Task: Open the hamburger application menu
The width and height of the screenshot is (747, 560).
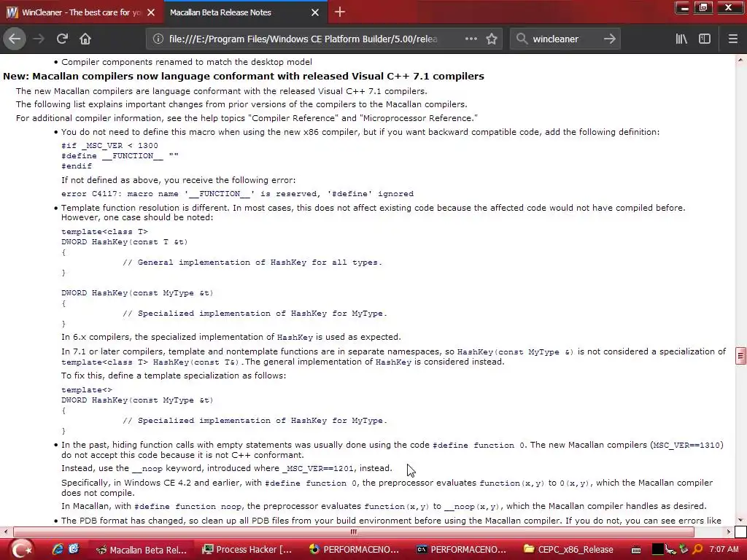Action: pos(732,39)
